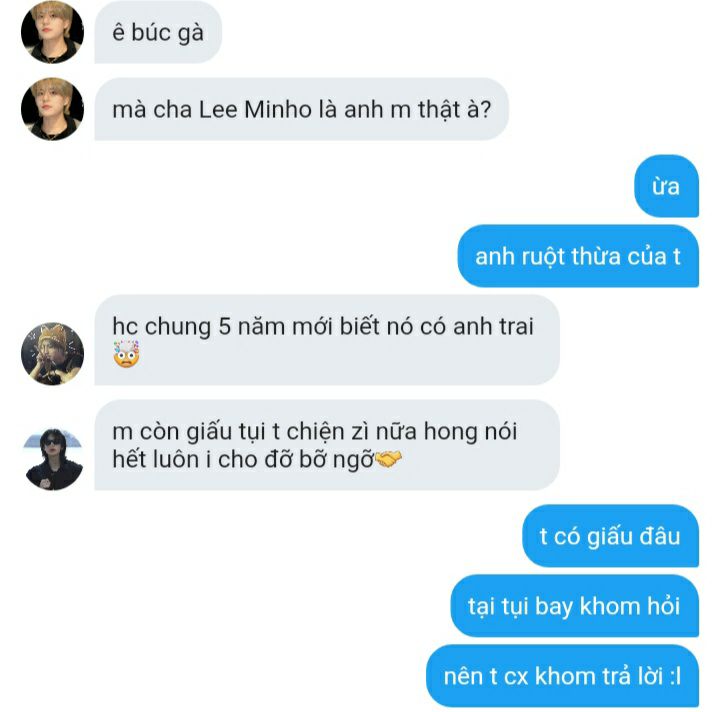
Task: Tap the "t có giấu đâu" bubble
Action: click(610, 536)
